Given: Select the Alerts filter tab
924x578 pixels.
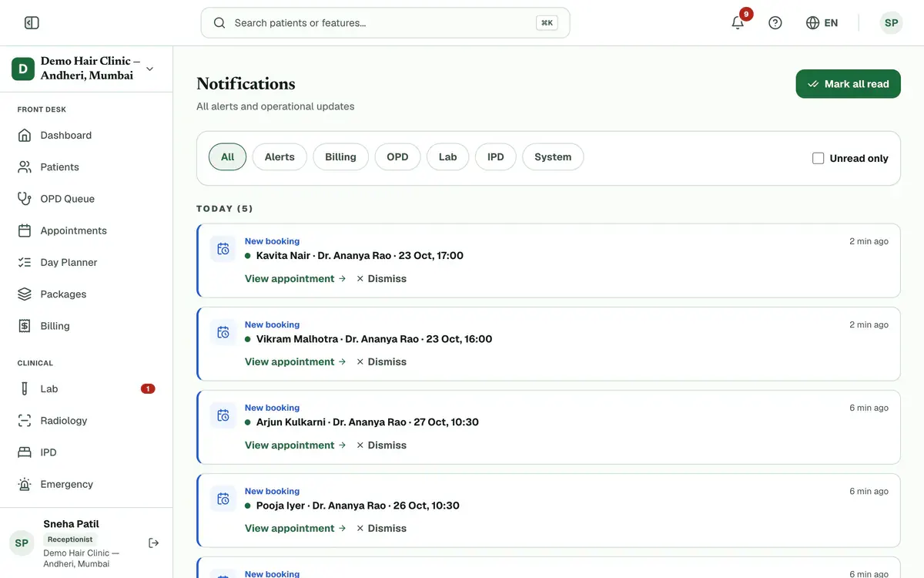Looking at the screenshot, I should [x=280, y=156].
